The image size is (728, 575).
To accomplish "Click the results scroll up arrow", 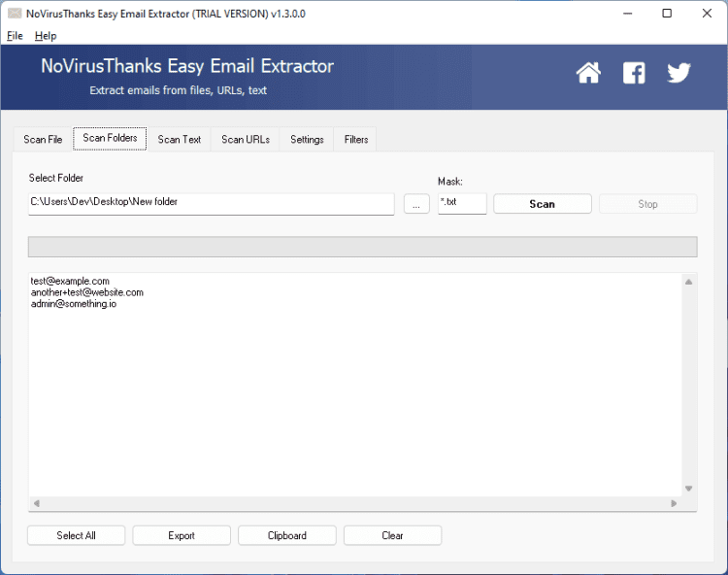I will [x=689, y=282].
